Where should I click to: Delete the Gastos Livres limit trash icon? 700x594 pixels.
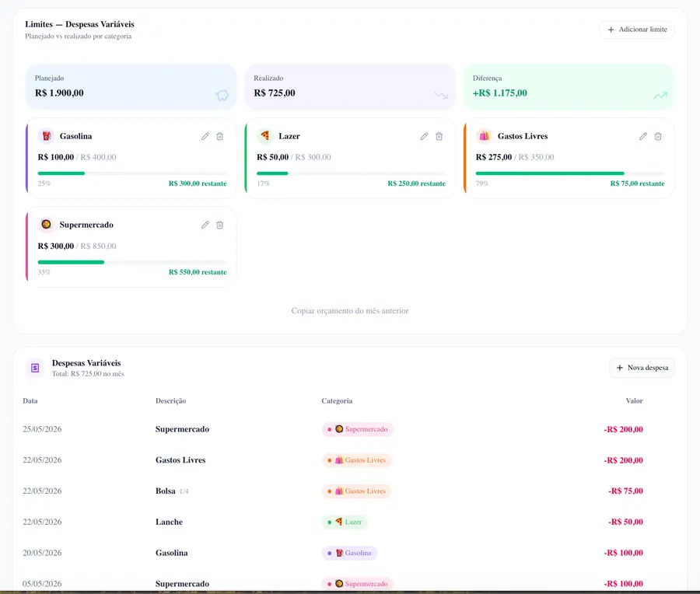click(657, 136)
